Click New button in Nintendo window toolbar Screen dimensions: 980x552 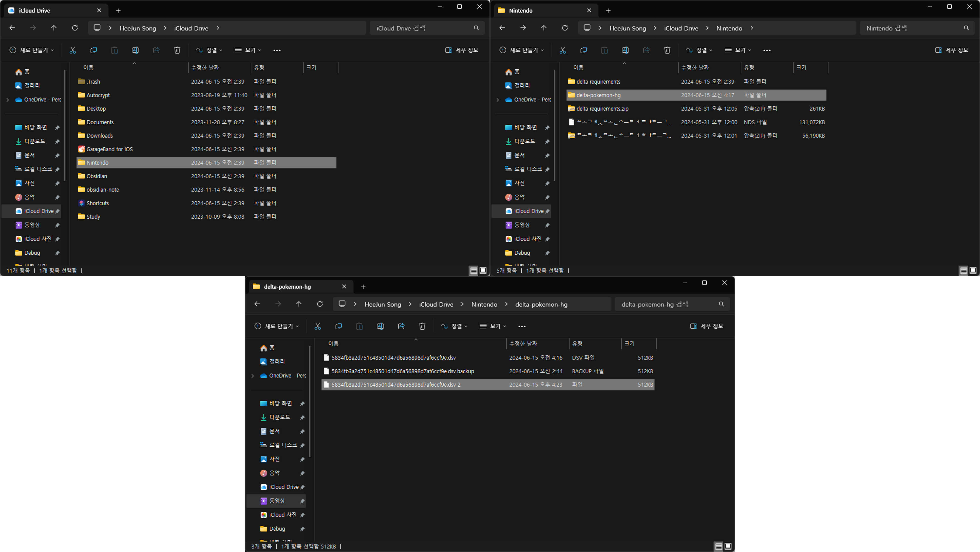click(521, 50)
